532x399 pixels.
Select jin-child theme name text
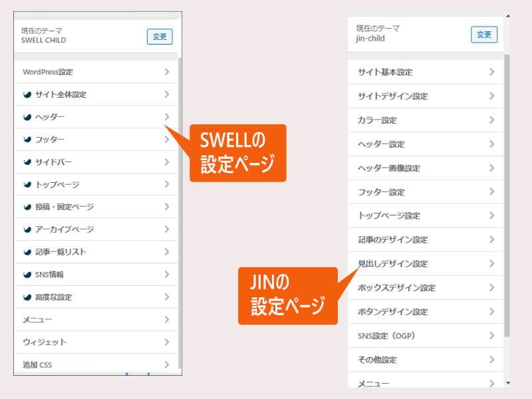coord(370,39)
